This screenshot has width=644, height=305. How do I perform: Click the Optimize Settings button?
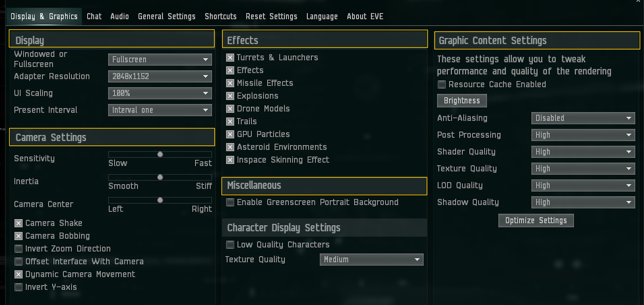click(x=536, y=220)
